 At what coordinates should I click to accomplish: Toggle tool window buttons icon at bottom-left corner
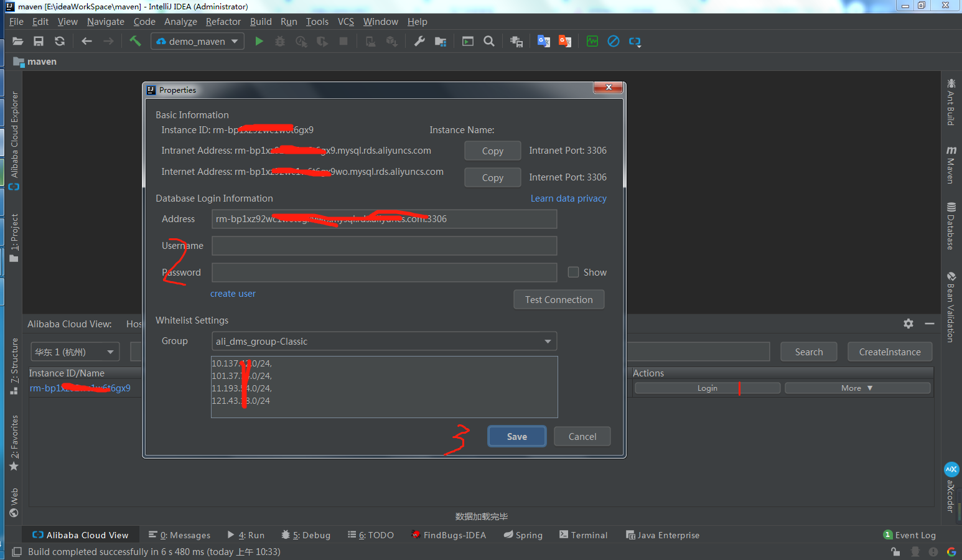click(17, 552)
